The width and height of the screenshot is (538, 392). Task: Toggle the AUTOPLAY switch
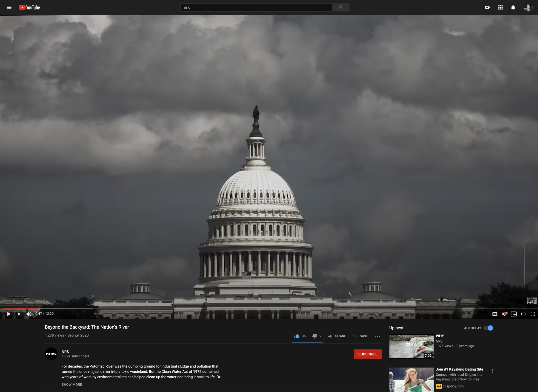[488, 328]
